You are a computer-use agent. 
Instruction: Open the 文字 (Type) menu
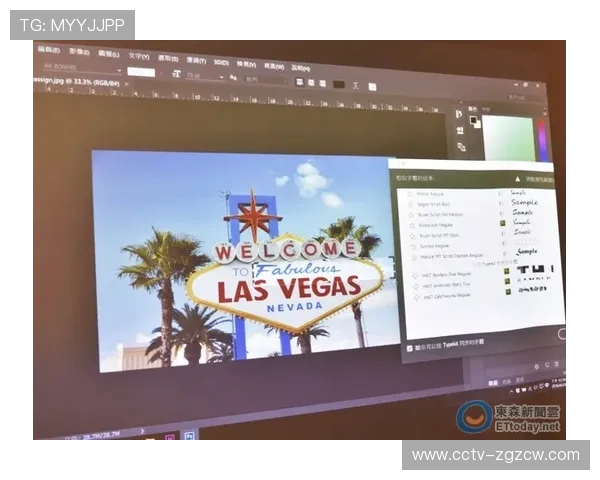pyautogui.click(x=138, y=56)
